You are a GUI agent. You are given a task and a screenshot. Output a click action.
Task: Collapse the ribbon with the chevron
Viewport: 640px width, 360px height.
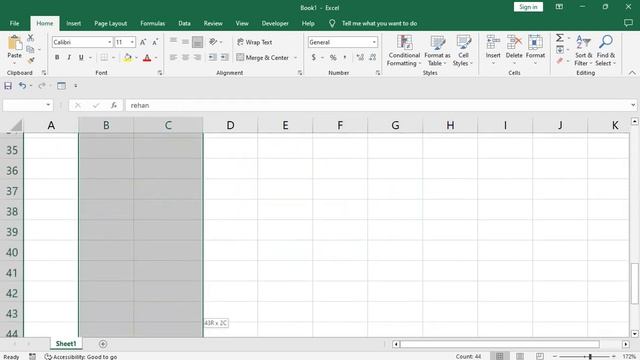tap(632, 73)
